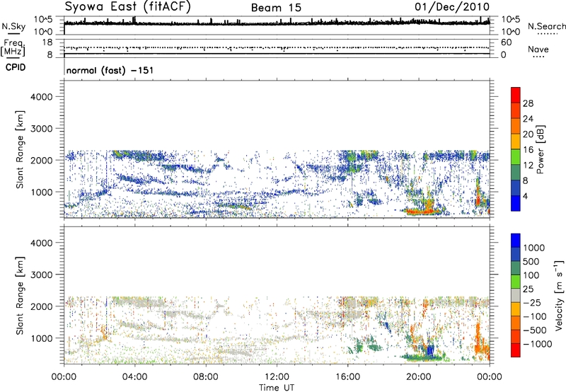Screen dimensions: 566x392
Task: Select the 'Beam 15' label
Action: [x=276, y=8]
